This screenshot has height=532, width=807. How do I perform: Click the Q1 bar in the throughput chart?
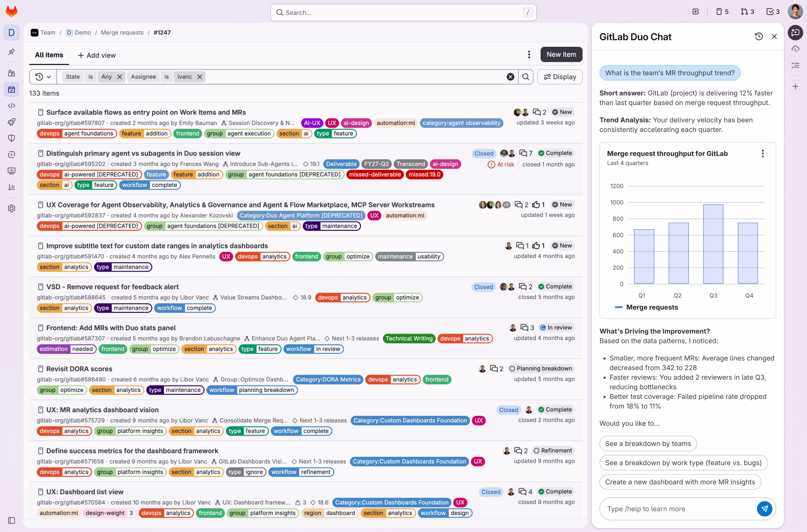click(x=644, y=256)
